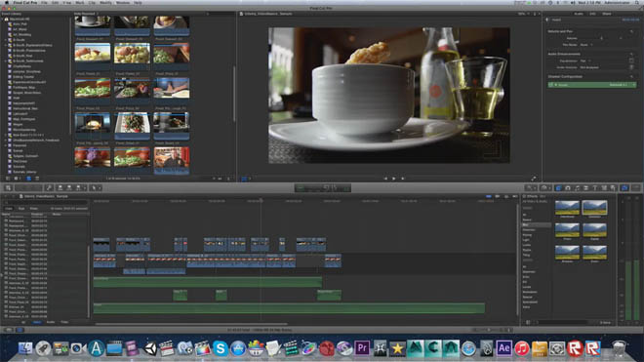Toggle timeline snapping

(x=514, y=197)
